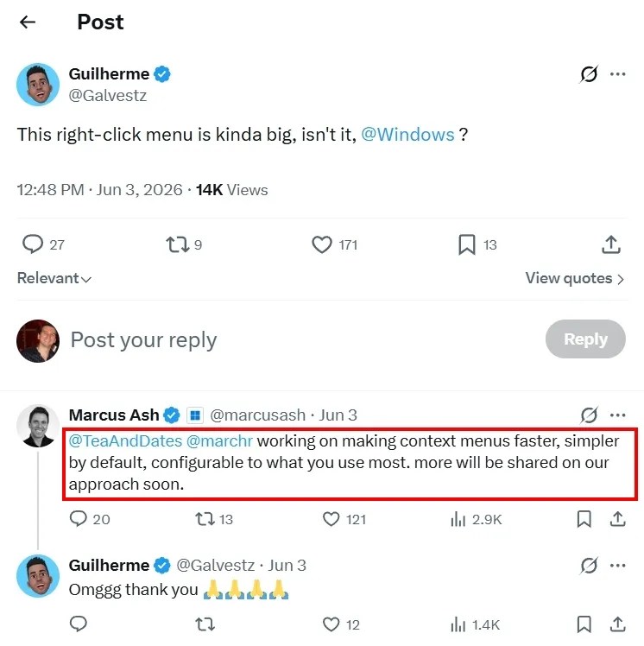
Task: Click the grey Reply button
Action: pos(585,339)
